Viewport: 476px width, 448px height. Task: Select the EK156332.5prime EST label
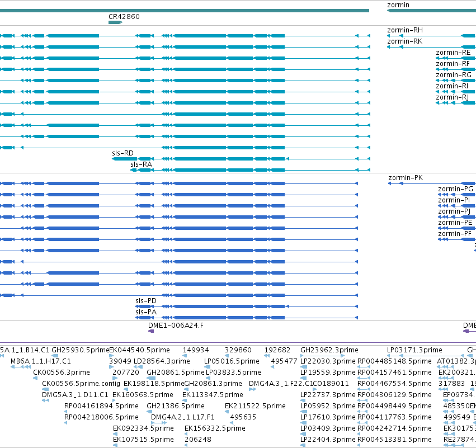pyautogui.click(x=215, y=429)
